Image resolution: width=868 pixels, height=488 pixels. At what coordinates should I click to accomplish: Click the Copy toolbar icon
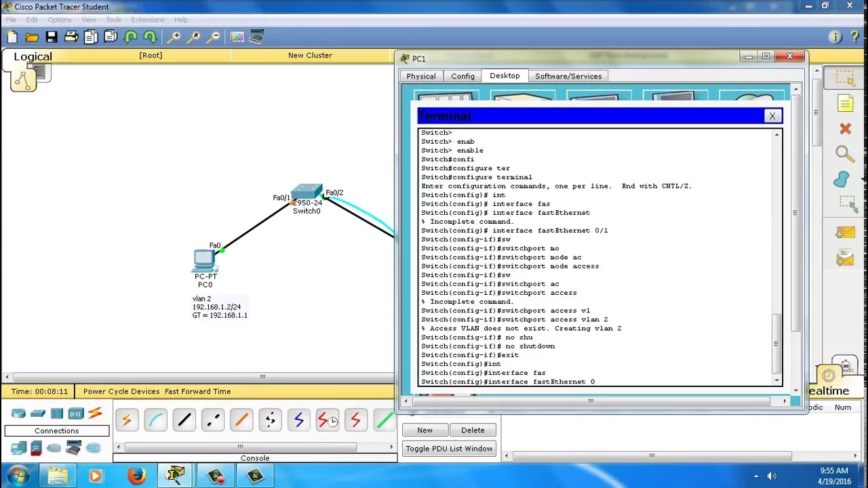91,37
